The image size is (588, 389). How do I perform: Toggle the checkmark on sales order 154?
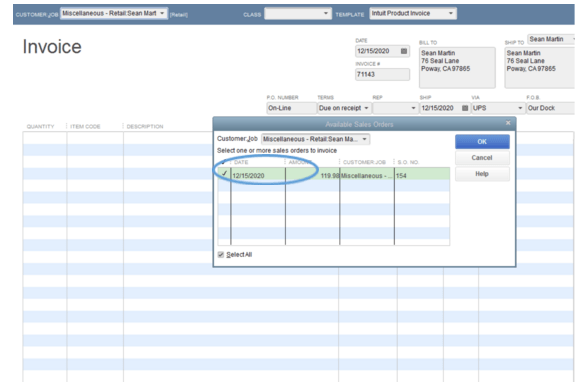(x=224, y=174)
